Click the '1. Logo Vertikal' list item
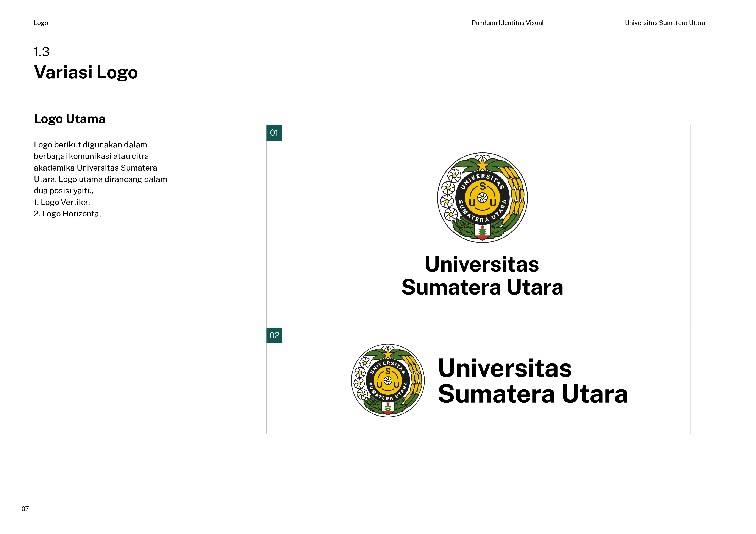Viewport: 756px width, 534px height. click(62, 202)
